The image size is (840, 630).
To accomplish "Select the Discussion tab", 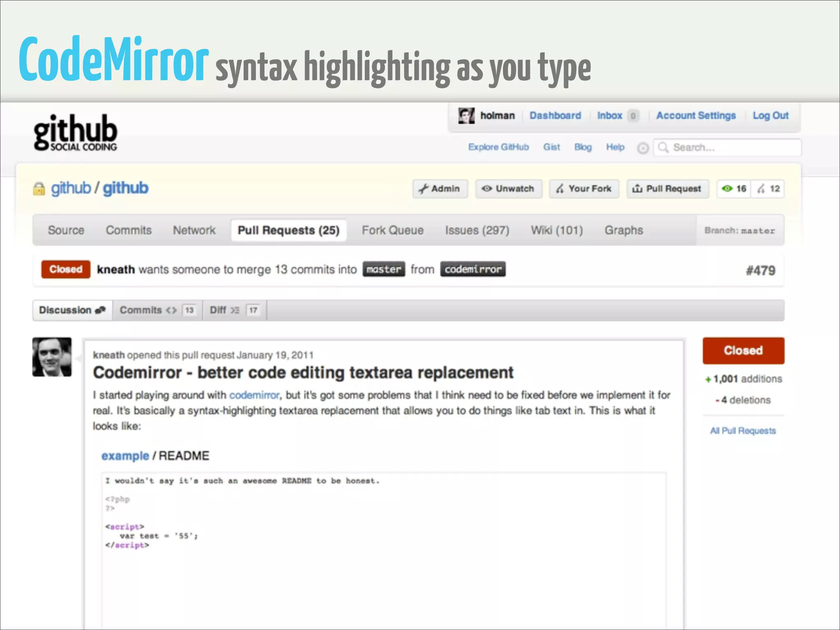I will tap(73, 310).
